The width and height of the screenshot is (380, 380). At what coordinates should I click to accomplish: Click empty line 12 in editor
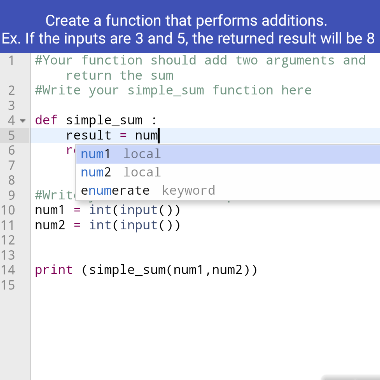(205, 240)
